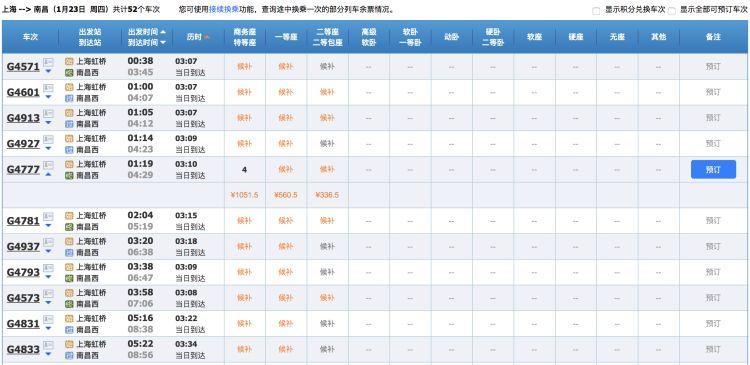The height and width of the screenshot is (365, 750).
Task: Click business seat price ¥1051.5
Action: click(x=244, y=195)
